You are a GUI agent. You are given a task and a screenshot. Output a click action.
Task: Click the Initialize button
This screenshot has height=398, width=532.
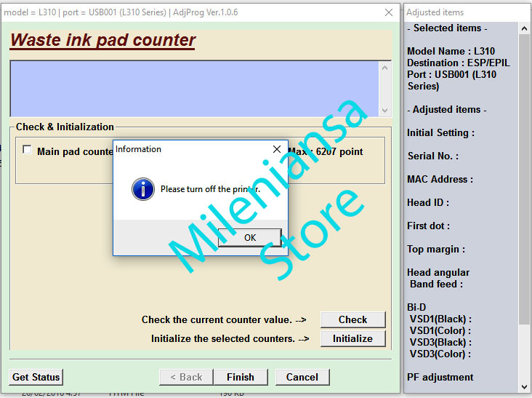(x=353, y=338)
